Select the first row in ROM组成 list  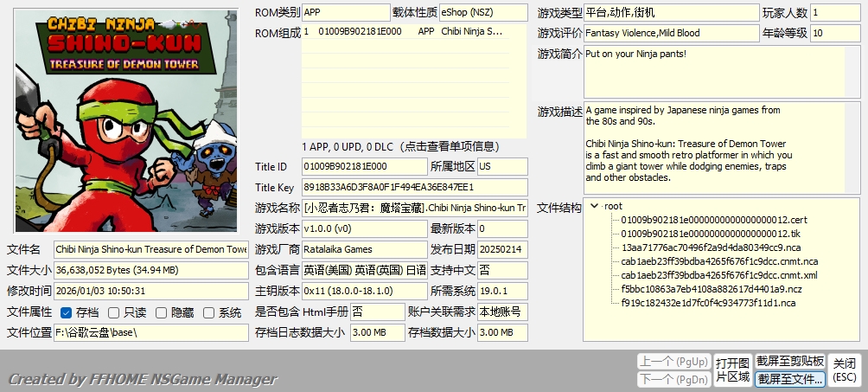[x=413, y=31]
